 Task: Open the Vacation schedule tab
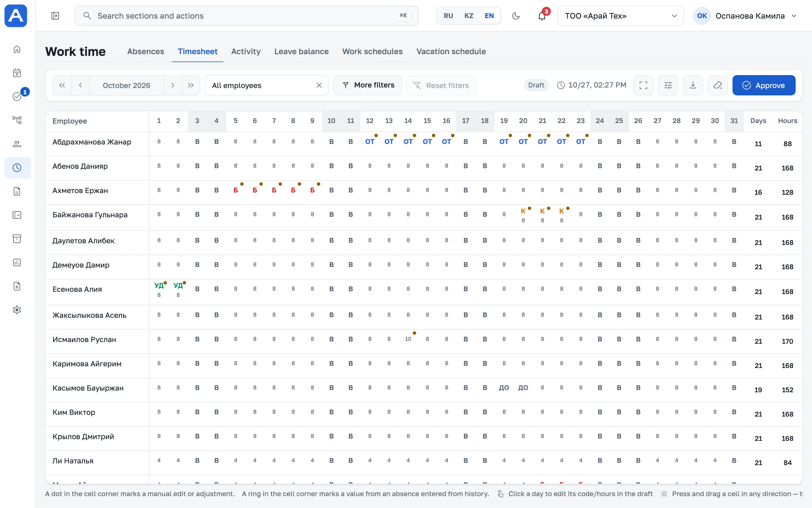(x=451, y=51)
